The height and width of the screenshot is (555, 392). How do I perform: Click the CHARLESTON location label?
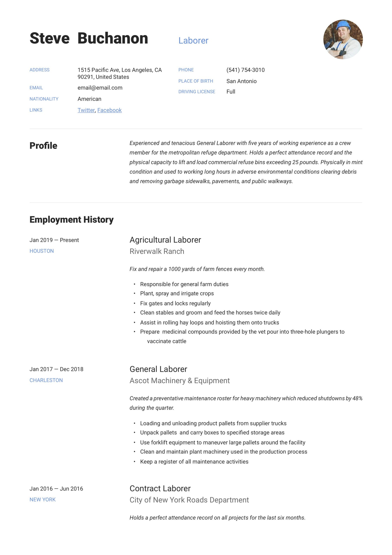pyautogui.click(x=46, y=380)
